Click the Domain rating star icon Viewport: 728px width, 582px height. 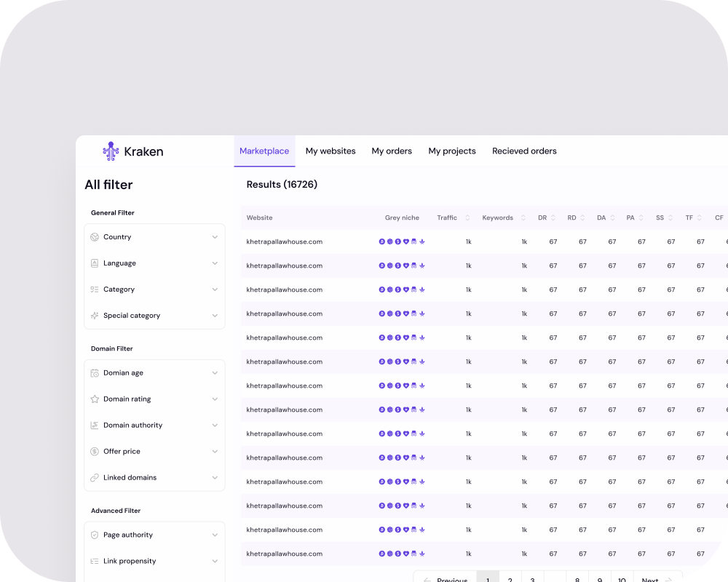point(95,399)
